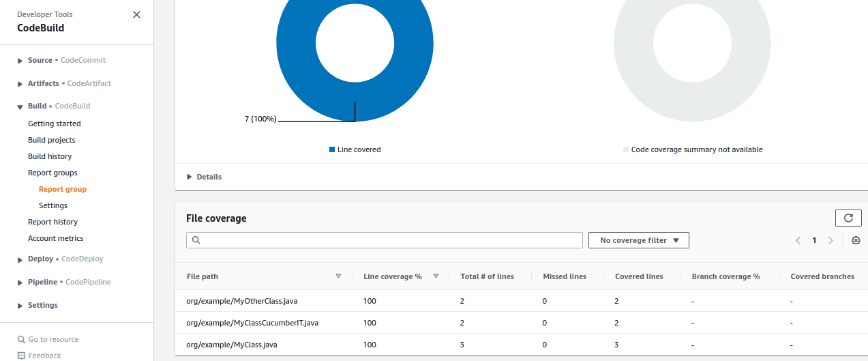
Task: Click the blue Line covered legend swatch
Action: [332, 149]
